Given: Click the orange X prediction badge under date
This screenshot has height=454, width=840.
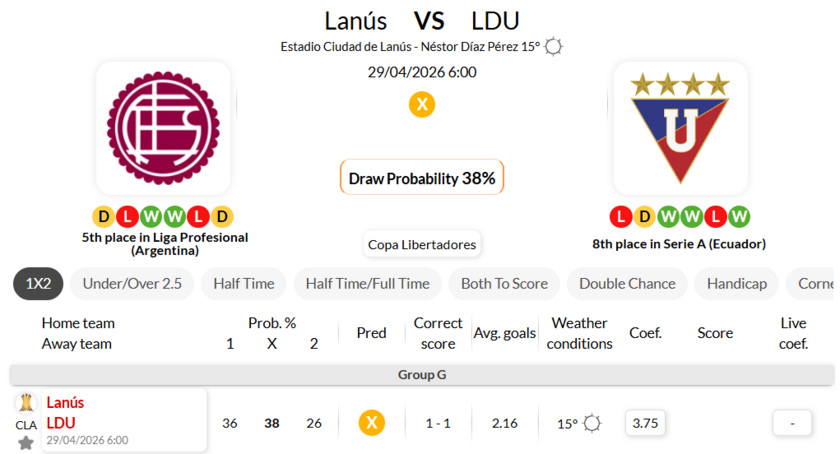Looking at the screenshot, I should tap(422, 104).
